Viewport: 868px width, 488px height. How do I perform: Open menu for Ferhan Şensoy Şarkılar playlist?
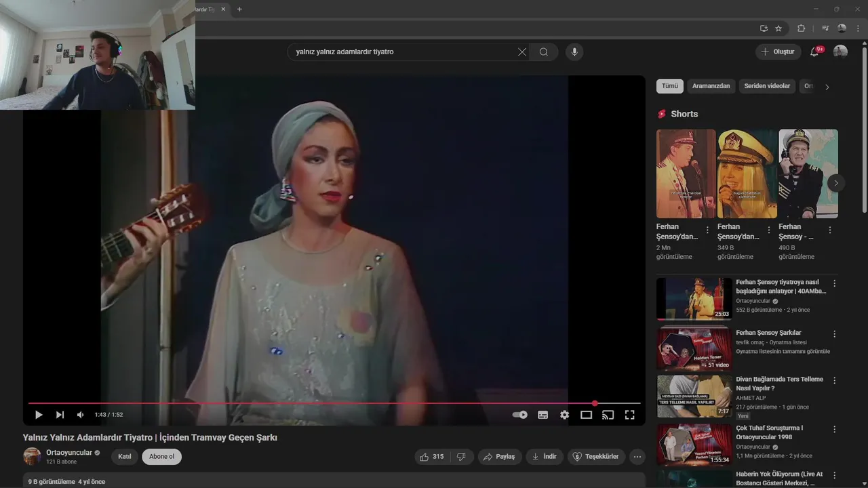tap(834, 333)
